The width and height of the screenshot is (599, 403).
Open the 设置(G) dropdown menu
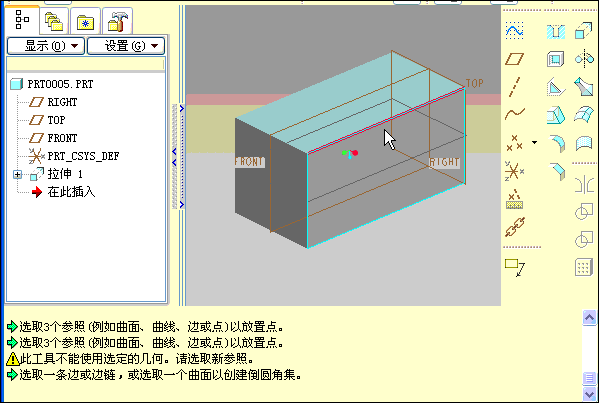pos(126,46)
